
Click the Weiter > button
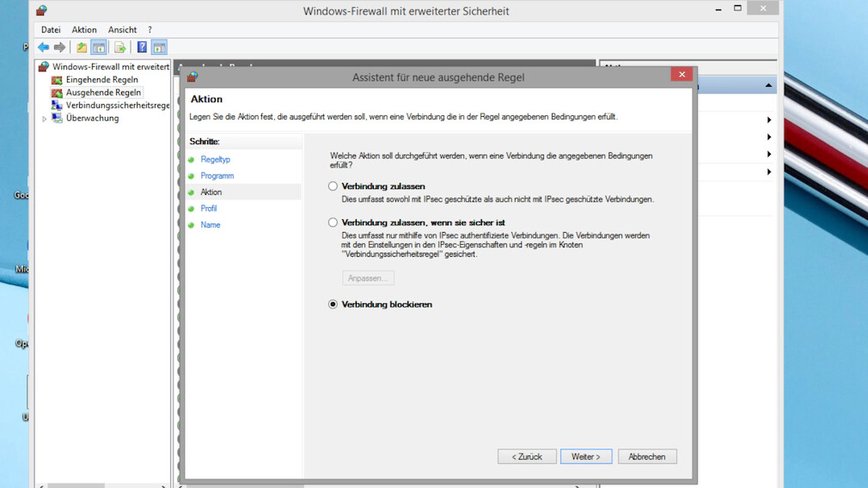(x=586, y=456)
